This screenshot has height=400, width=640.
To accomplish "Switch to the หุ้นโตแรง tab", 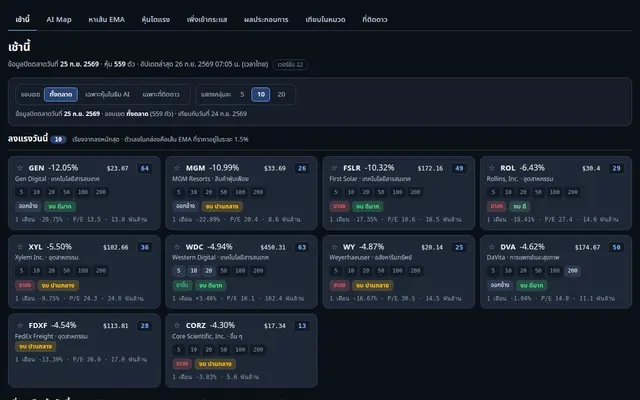I will [x=156, y=20].
